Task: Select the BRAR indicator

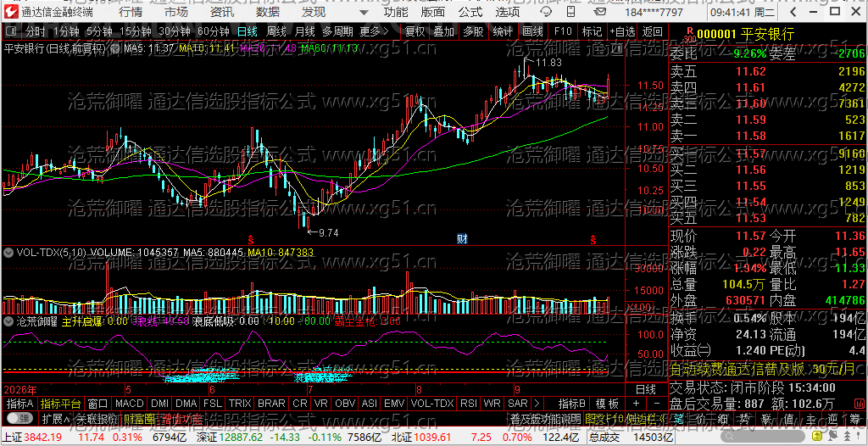Action: [x=272, y=403]
